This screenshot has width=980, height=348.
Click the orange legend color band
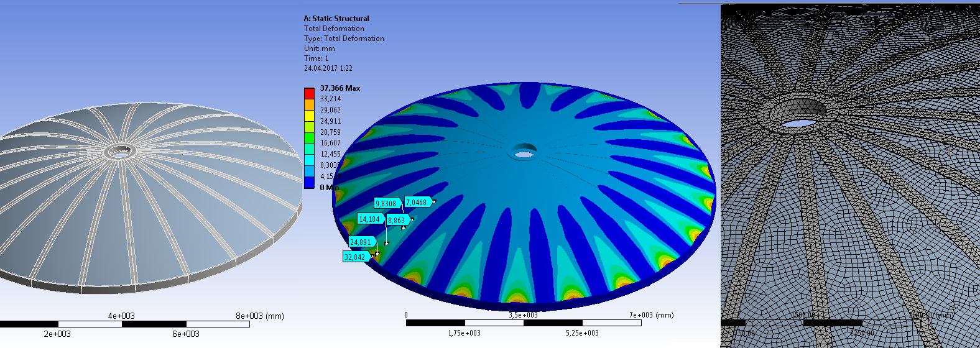309,104
